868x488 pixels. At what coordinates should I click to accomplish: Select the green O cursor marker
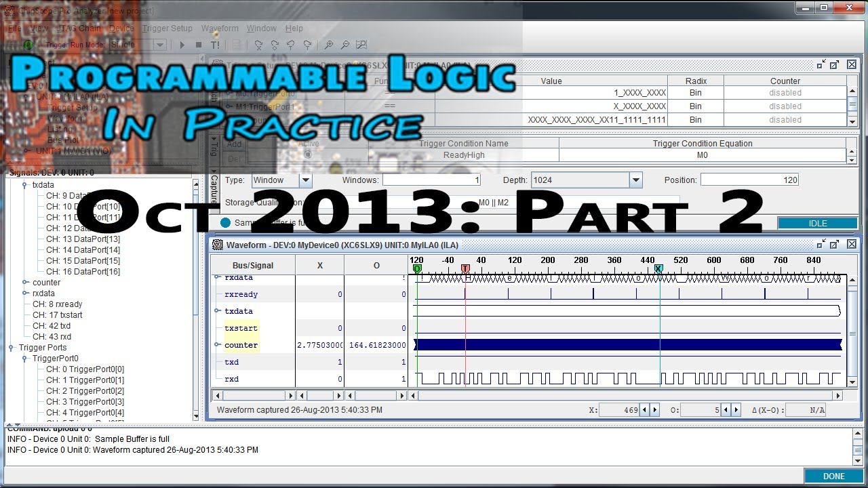click(417, 269)
